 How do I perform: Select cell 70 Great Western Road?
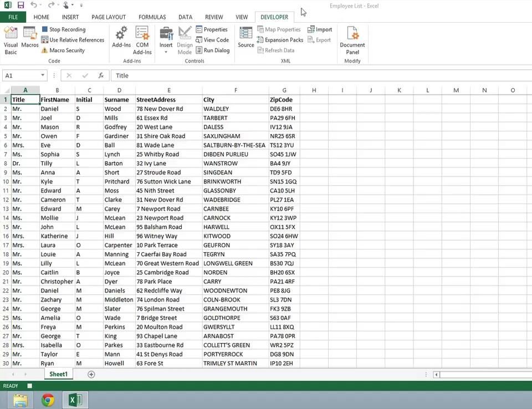[169, 263]
